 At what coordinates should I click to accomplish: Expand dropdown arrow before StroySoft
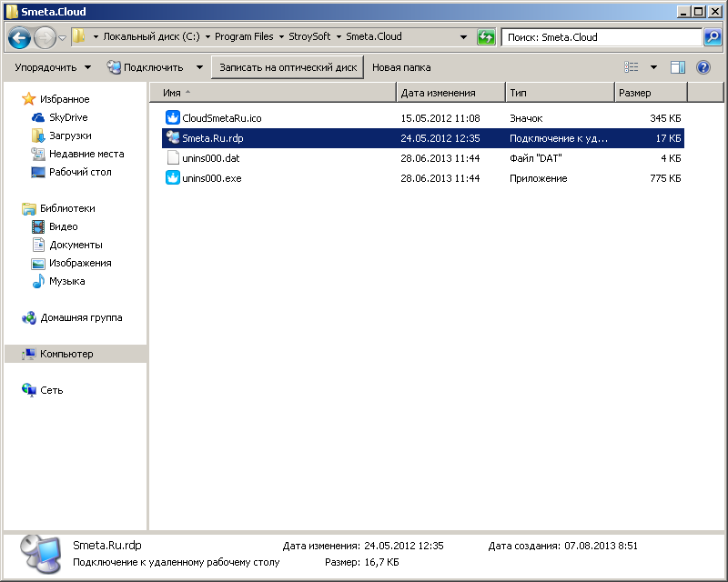point(281,36)
